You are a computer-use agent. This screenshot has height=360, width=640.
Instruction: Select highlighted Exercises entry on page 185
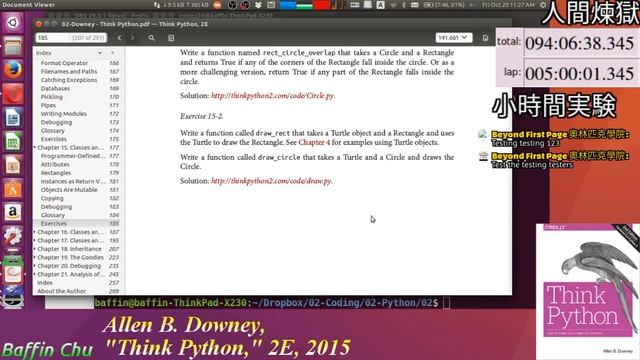78,224
